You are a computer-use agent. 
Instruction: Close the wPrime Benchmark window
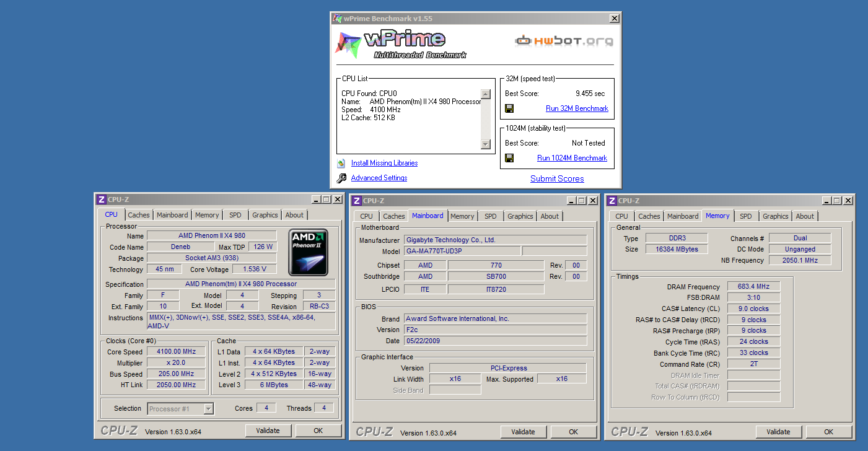tap(614, 19)
